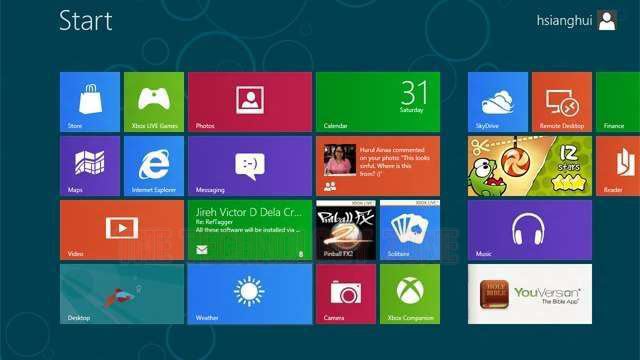Open the Camera tile
Viewport: 640px width, 360px height.
(x=346, y=294)
